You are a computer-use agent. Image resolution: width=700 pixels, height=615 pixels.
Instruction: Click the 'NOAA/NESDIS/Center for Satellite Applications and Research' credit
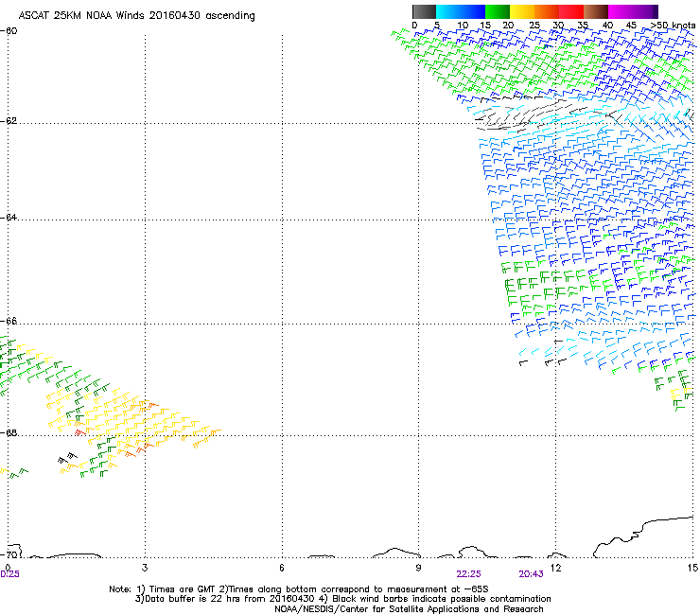[x=409, y=609]
